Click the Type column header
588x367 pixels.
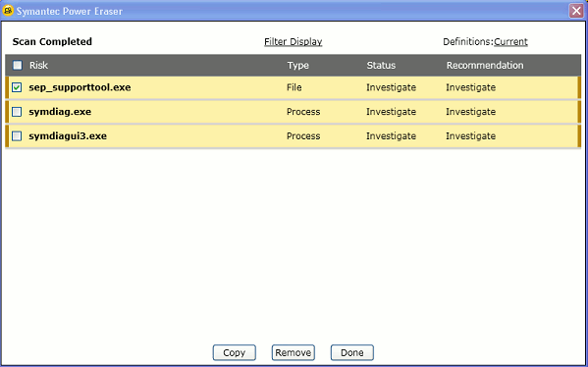click(297, 65)
